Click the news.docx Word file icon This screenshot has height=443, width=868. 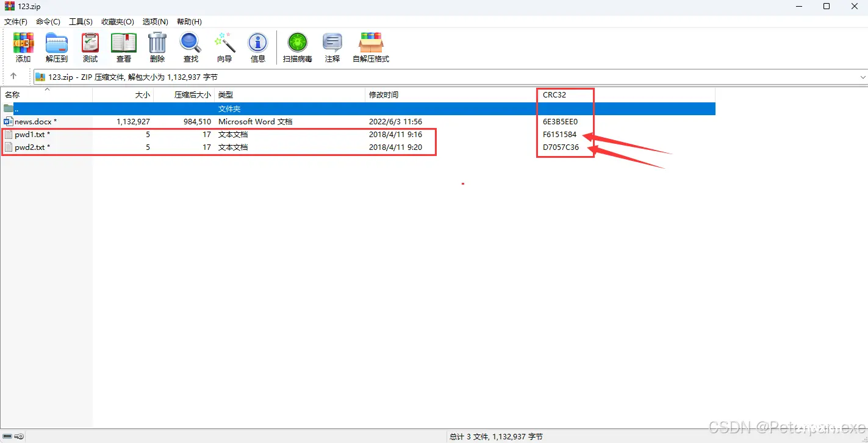coord(9,121)
